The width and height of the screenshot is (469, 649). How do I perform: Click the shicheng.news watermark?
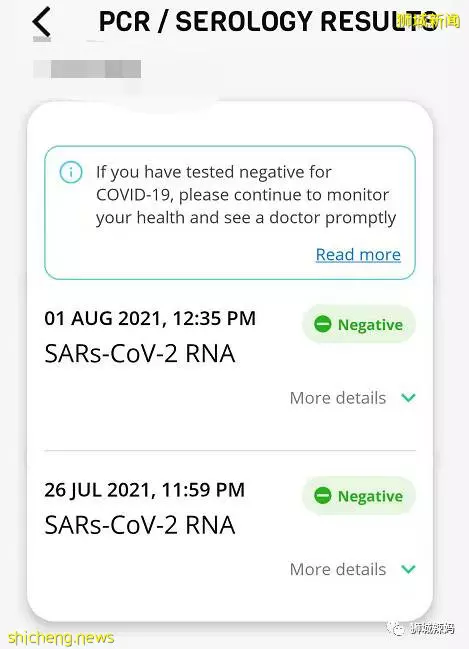pyautogui.click(x=61, y=637)
